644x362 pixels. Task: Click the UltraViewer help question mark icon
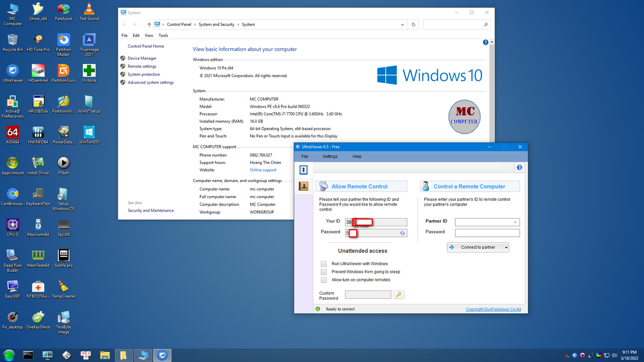click(519, 167)
